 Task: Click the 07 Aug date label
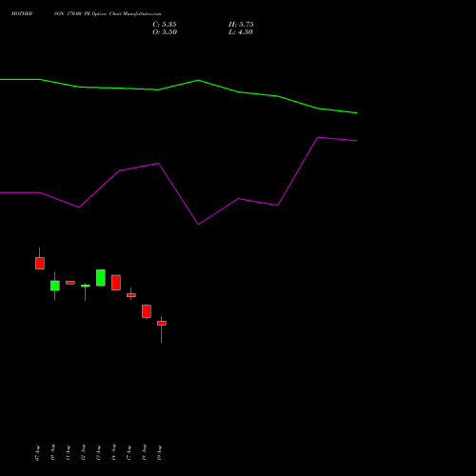(x=37, y=453)
